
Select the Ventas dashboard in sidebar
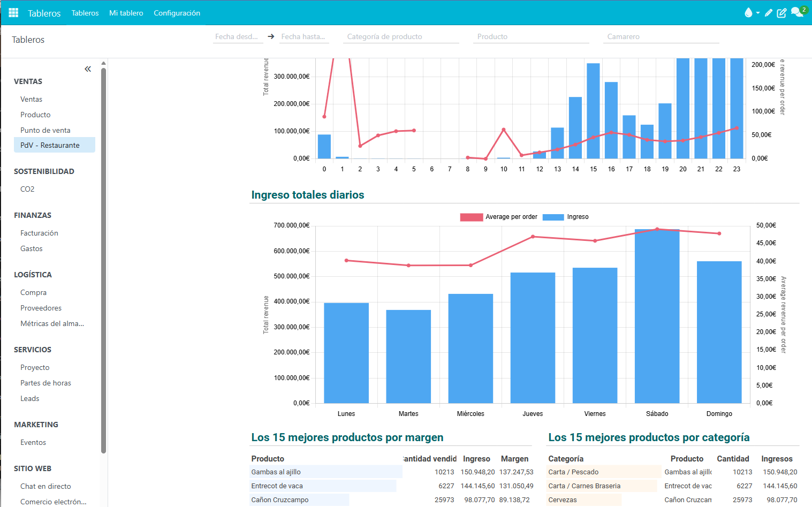click(55, 99)
